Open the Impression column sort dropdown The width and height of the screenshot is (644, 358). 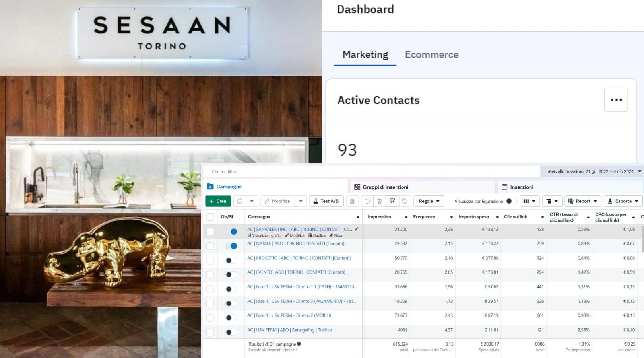pyautogui.click(x=406, y=217)
